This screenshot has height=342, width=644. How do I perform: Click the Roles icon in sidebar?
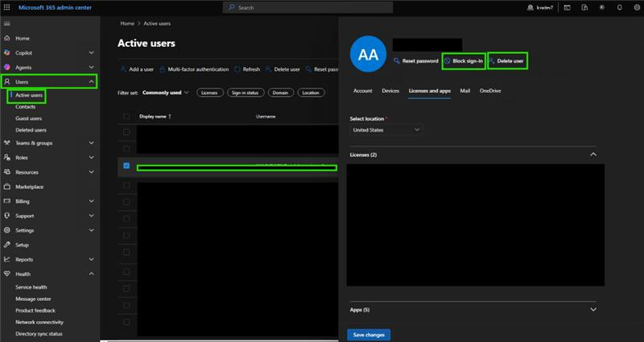(7, 157)
